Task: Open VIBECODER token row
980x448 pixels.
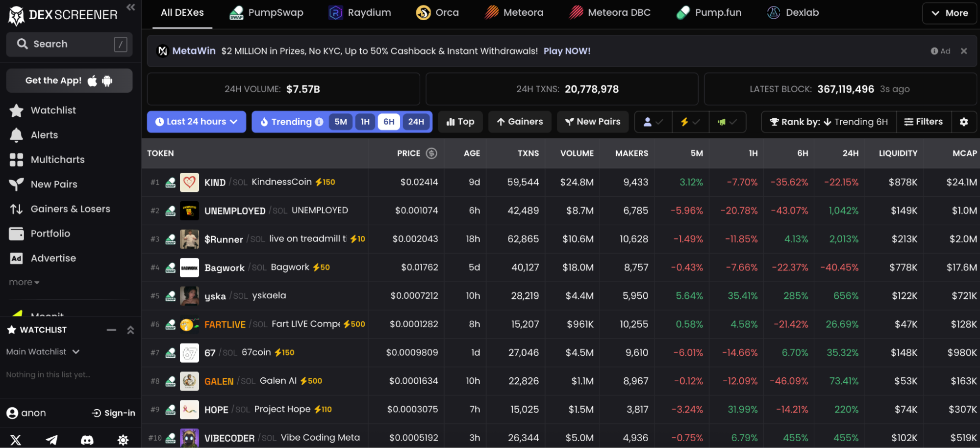Action: click(x=561, y=436)
